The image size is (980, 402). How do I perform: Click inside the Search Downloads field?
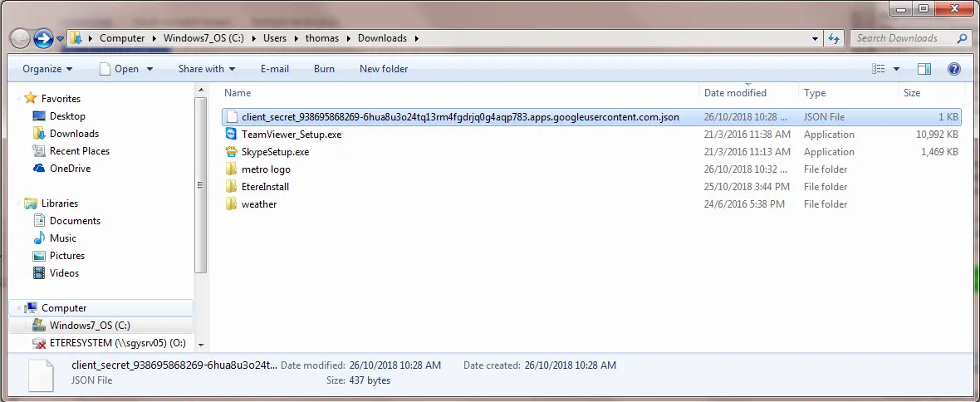coord(901,38)
